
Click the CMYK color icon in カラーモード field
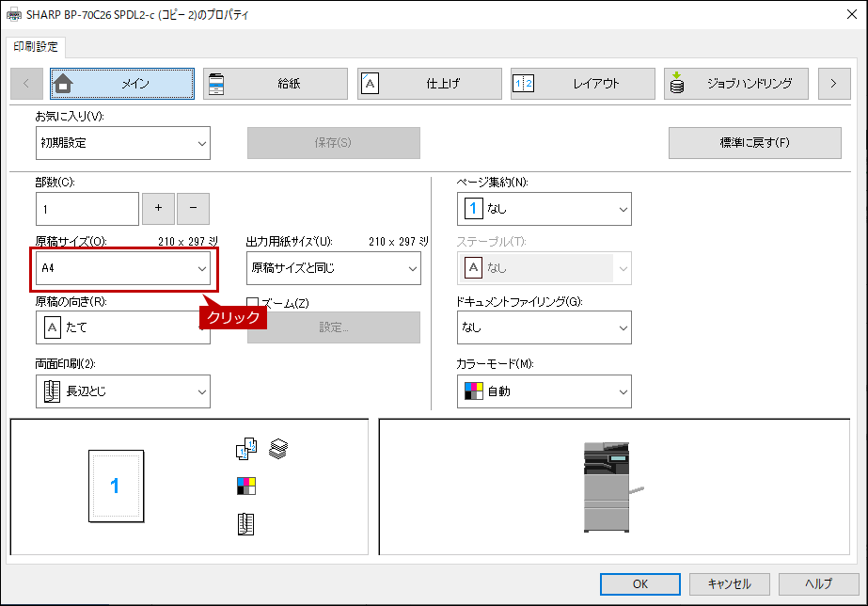coord(473,391)
